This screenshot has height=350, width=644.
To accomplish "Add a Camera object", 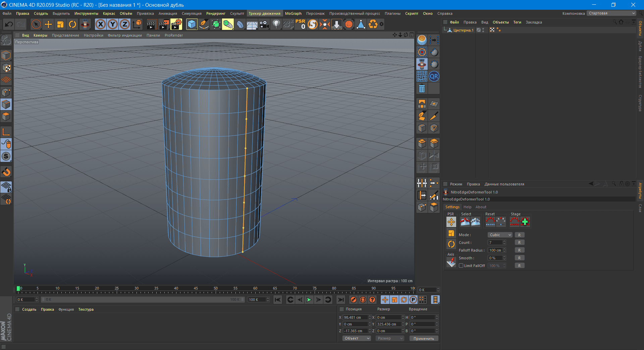I will 264,24.
